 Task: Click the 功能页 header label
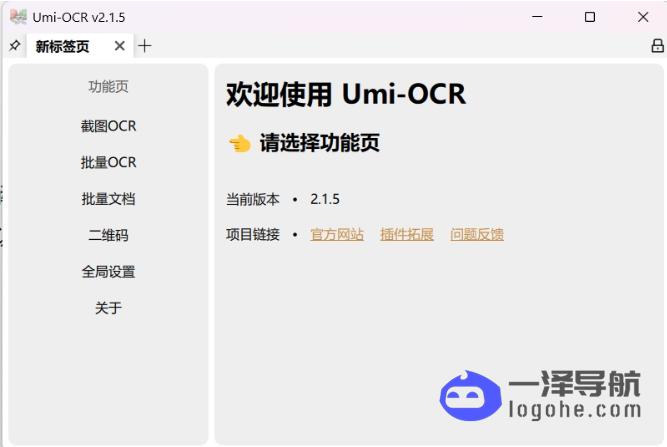(x=108, y=87)
